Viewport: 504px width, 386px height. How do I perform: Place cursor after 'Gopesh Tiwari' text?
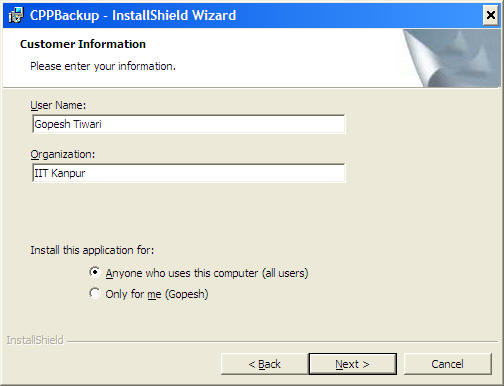103,124
